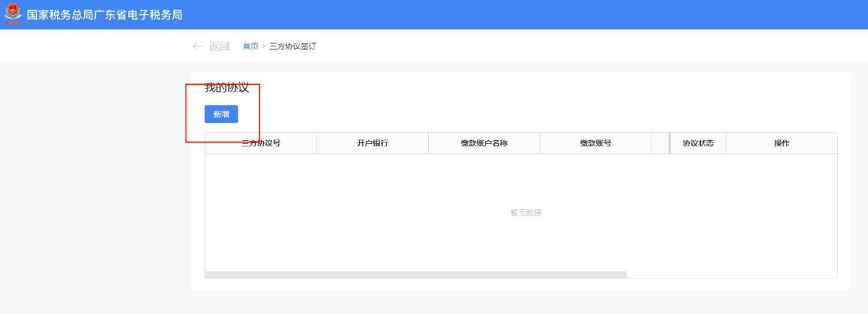Click the narrow unlabeled column header after 缴款账号
The image size is (868, 314).
(x=659, y=144)
